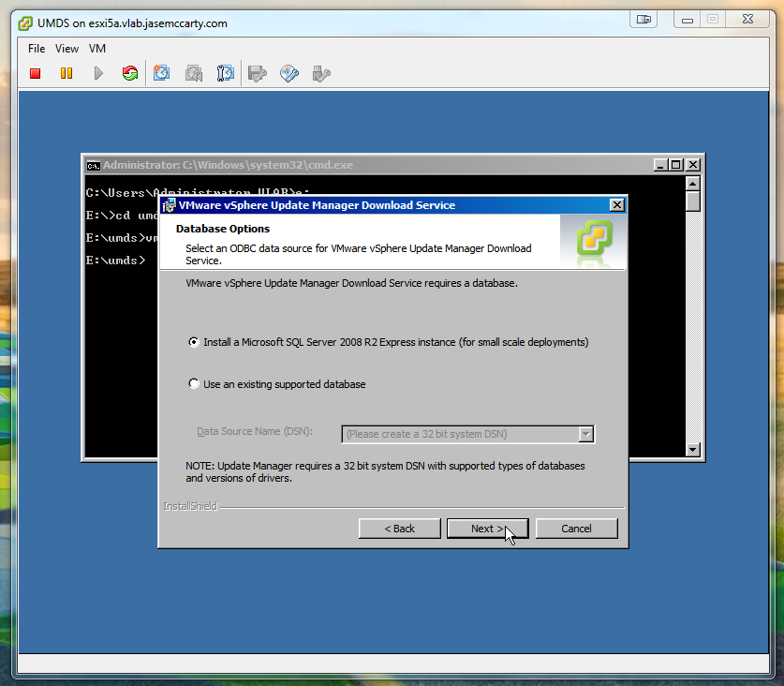Reset the VM using the red-green icon
This screenshot has width=784, height=686.
pyautogui.click(x=130, y=73)
